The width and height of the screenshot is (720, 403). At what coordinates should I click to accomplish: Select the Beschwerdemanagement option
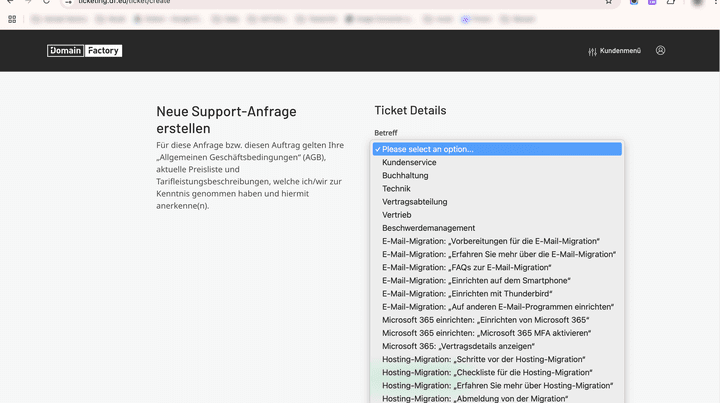(x=428, y=228)
